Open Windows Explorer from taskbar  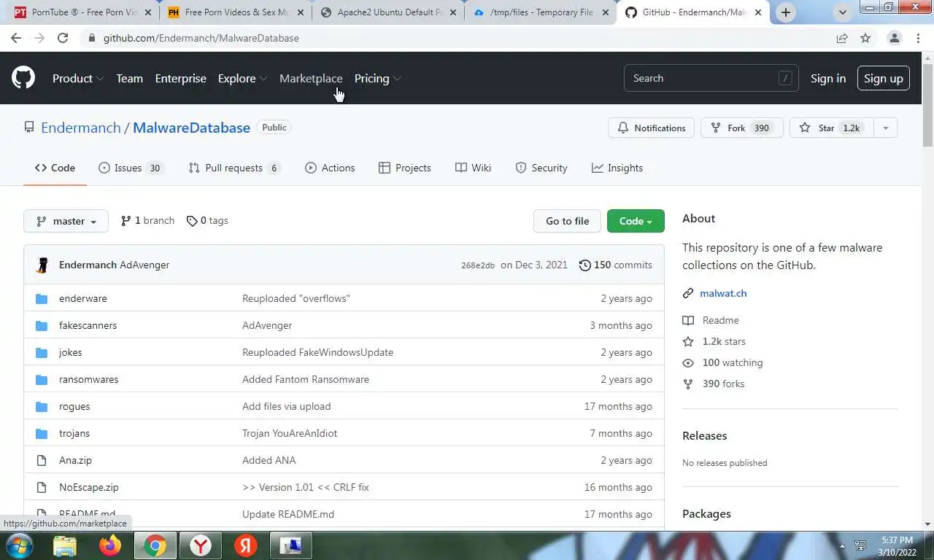point(65,545)
